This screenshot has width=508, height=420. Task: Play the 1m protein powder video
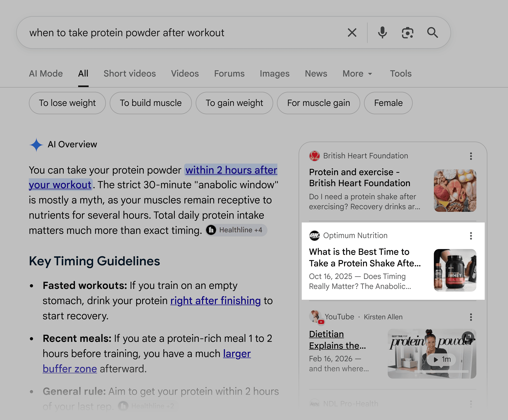click(441, 359)
